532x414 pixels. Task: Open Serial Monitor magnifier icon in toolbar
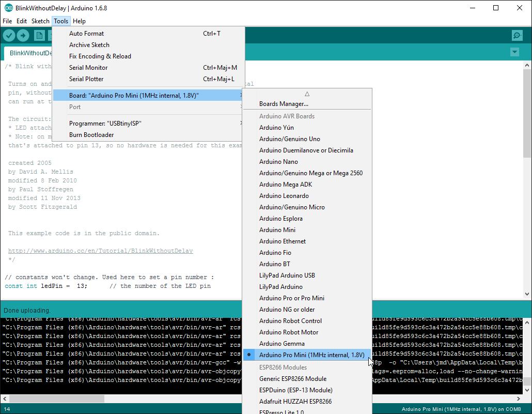[517, 35]
